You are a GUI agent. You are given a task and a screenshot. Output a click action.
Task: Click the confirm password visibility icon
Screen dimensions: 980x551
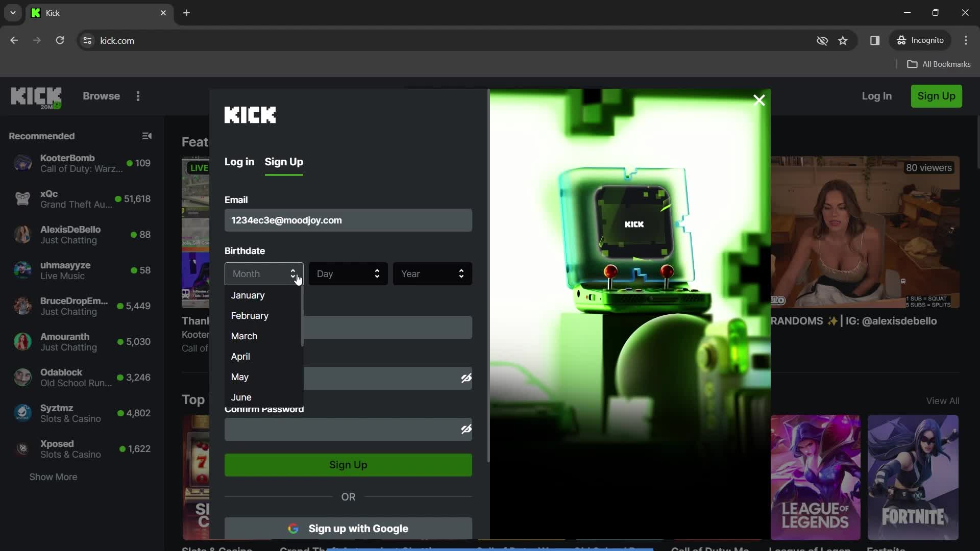pyautogui.click(x=467, y=429)
